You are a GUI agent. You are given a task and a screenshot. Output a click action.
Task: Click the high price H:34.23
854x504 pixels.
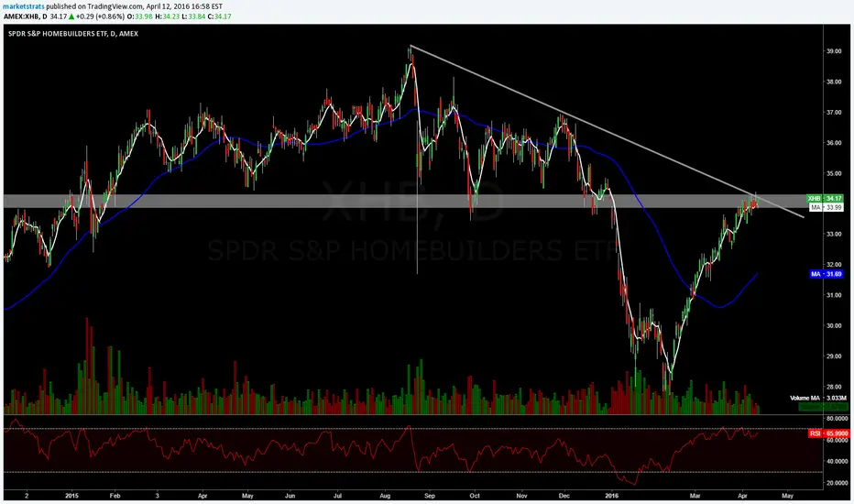click(167, 16)
